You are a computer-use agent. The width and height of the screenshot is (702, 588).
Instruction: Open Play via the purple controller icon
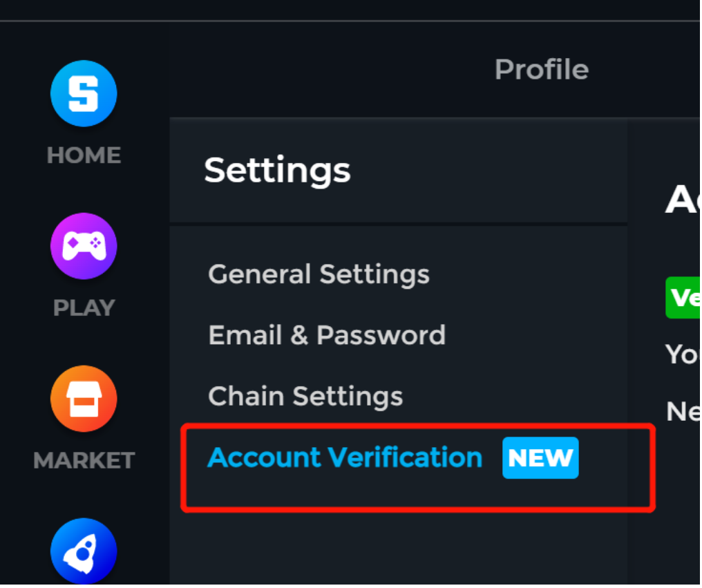coord(84,246)
